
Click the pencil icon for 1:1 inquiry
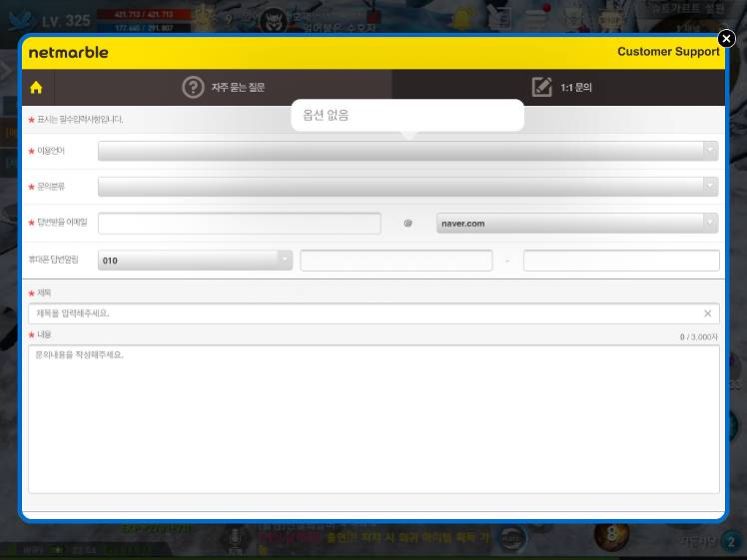click(x=541, y=87)
